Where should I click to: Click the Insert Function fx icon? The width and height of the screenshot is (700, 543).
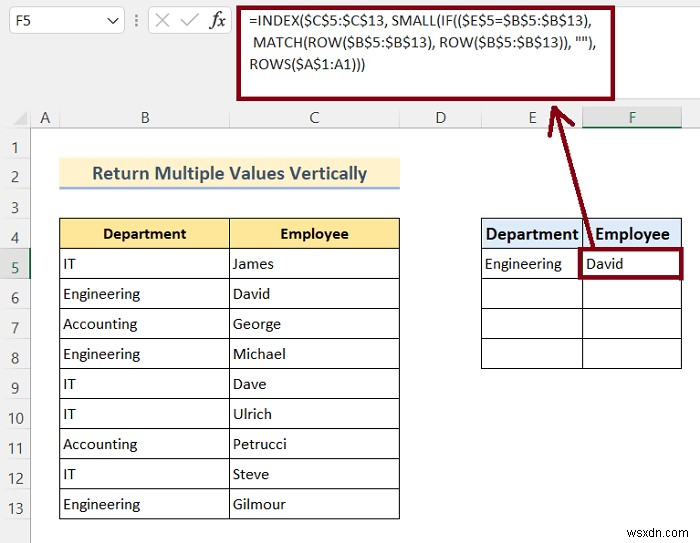[x=217, y=20]
